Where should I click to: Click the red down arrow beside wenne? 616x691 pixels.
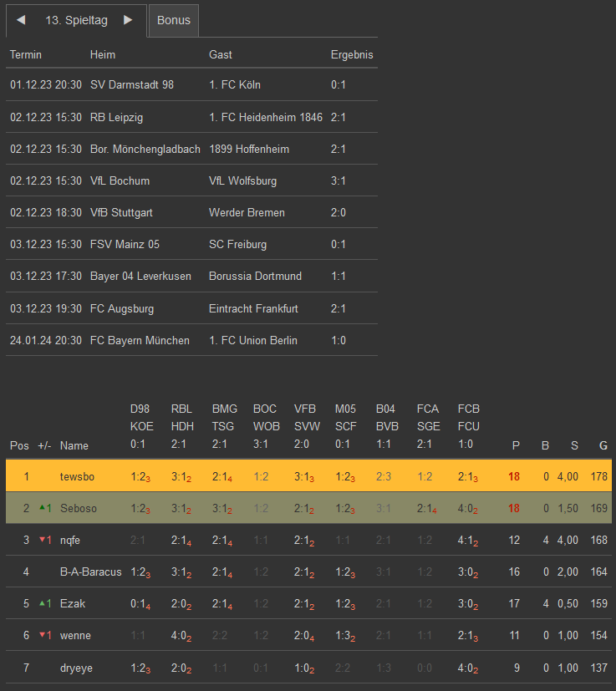[42, 635]
